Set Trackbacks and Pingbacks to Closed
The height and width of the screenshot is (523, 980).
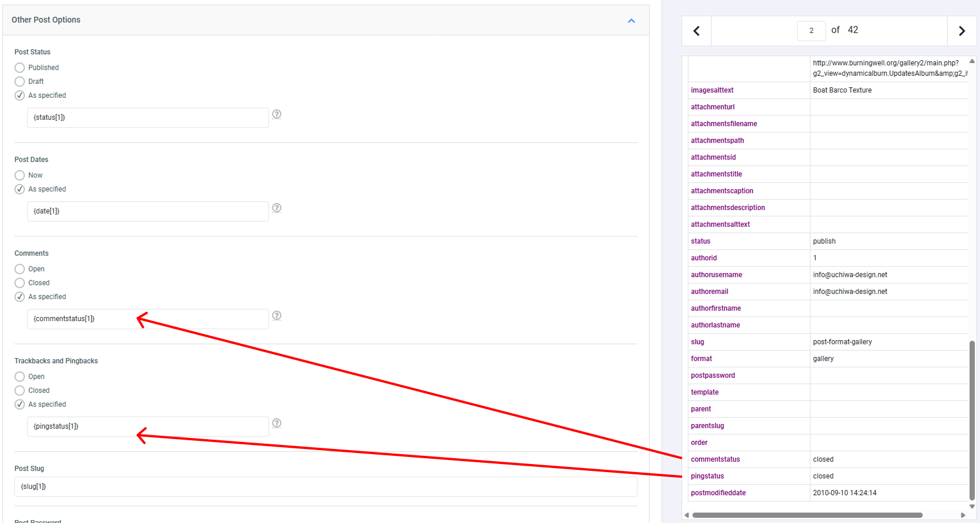pos(20,391)
